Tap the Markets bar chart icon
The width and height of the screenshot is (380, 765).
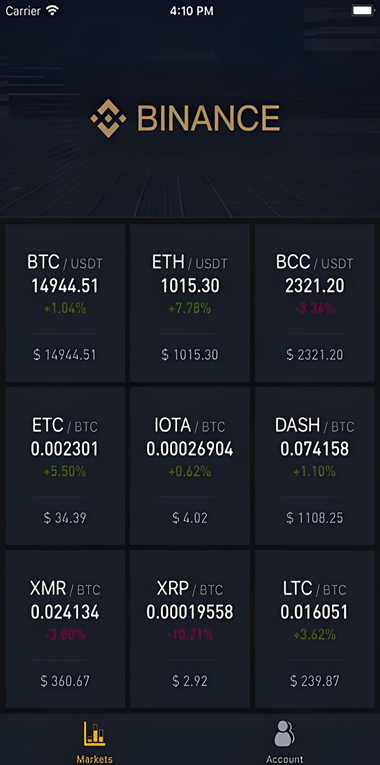pos(95,733)
